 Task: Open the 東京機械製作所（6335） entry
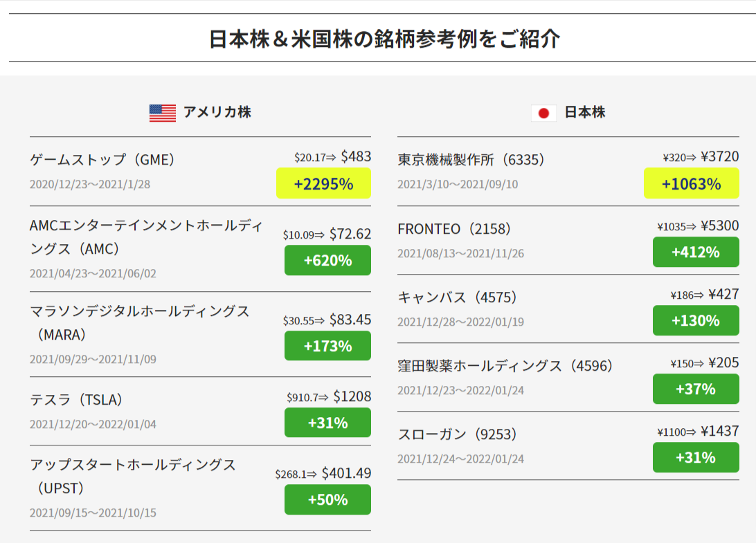(471, 160)
